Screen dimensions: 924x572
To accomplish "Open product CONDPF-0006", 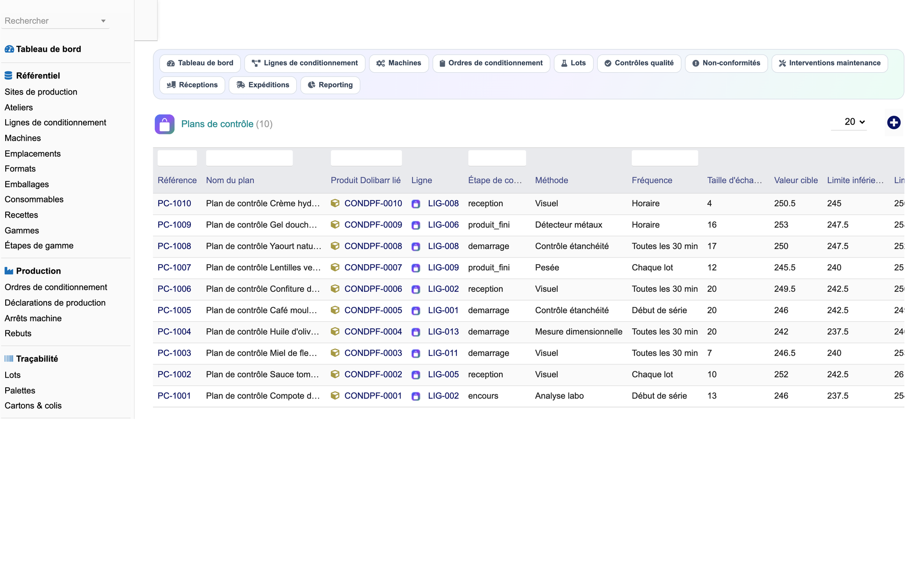I will [x=373, y=289].
